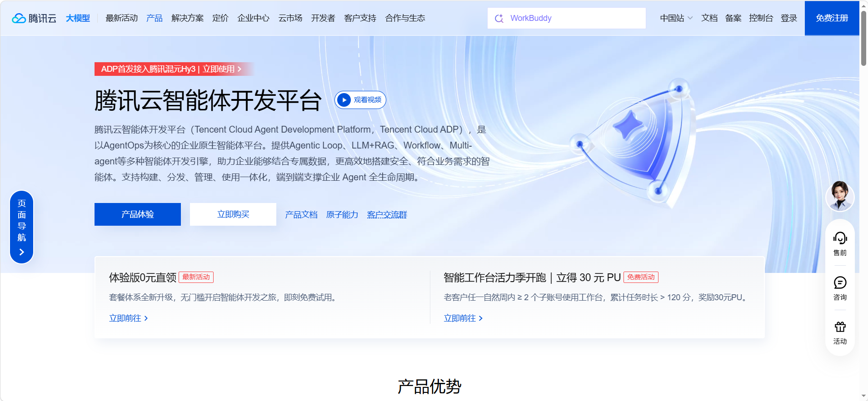This screenshot has width=868, height=401.
Task: Expand the 页面导航 side panel
Action: point(22,227)
